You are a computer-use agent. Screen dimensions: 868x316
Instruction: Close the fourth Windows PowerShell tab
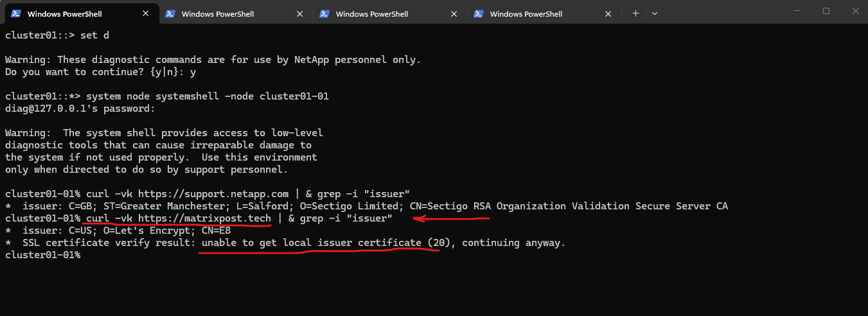(x=608, y=13)
